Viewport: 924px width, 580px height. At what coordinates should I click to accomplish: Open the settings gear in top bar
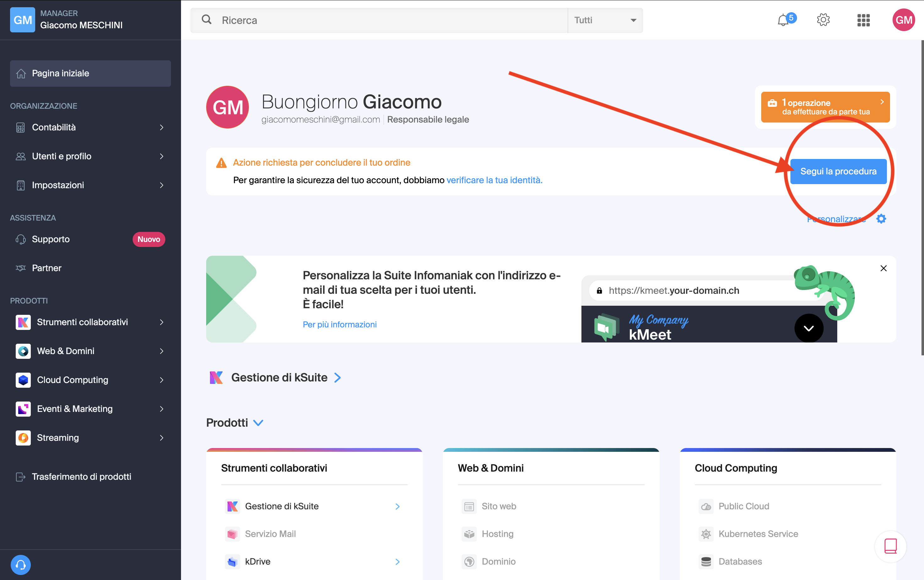coord(823,19)
